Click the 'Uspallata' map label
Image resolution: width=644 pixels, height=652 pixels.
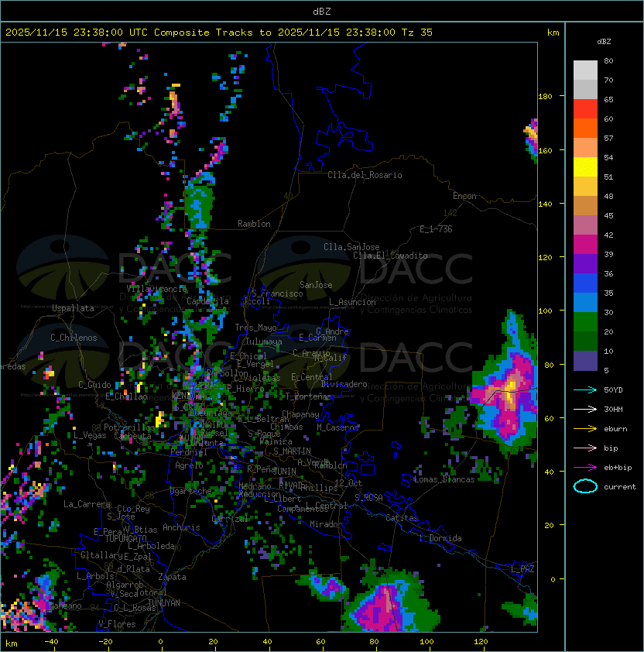coord(73,308)
